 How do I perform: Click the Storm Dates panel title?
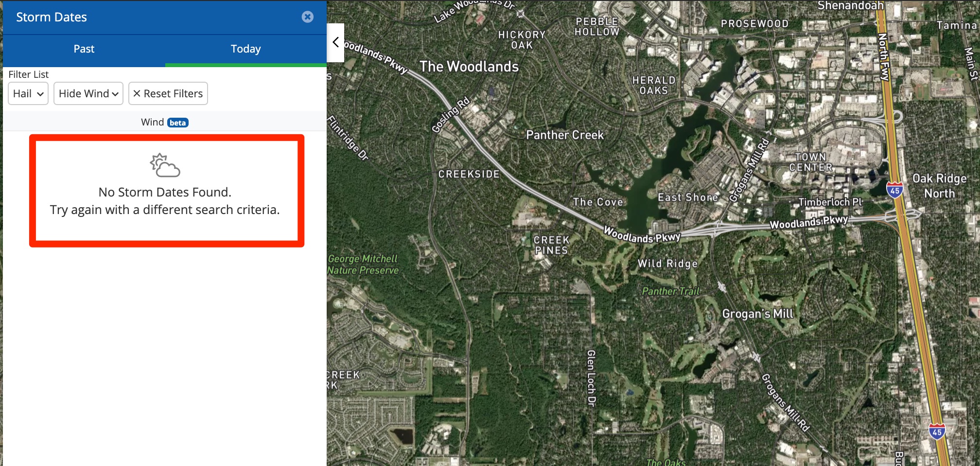pyautogui.click(x=52, y=18)
